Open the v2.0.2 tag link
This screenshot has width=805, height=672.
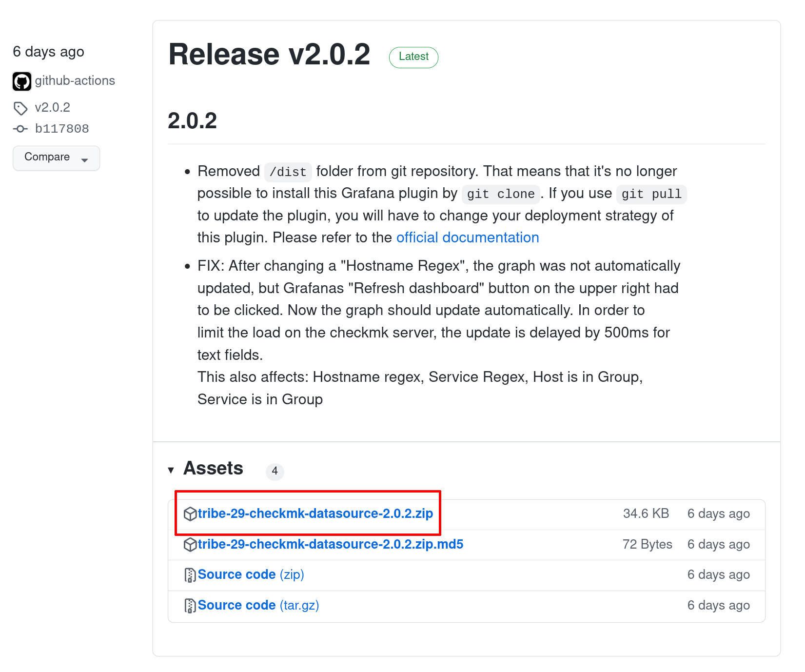tap(53, 107)
